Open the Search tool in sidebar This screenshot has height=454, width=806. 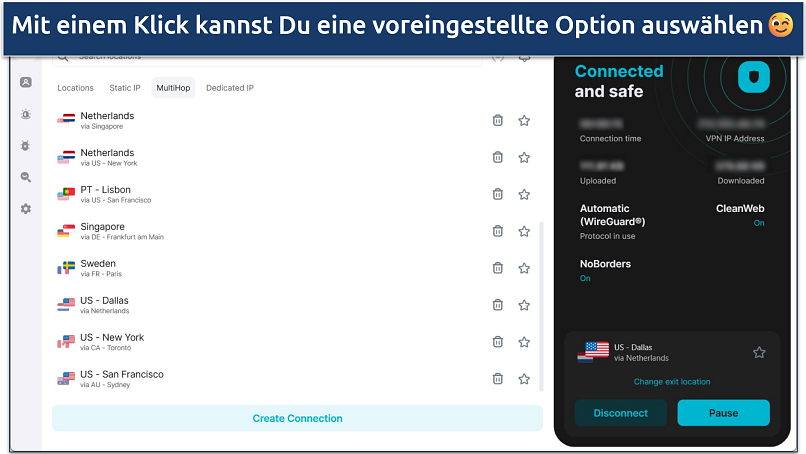coord(26,177)
